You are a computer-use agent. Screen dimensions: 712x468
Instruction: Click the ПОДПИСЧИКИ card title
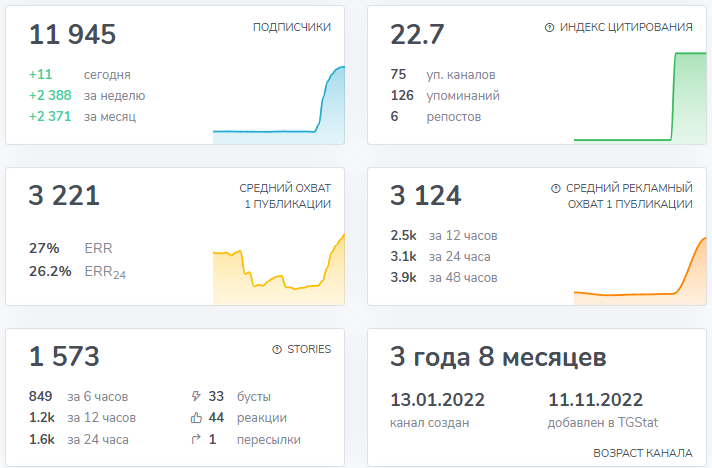tap(291, 28)
